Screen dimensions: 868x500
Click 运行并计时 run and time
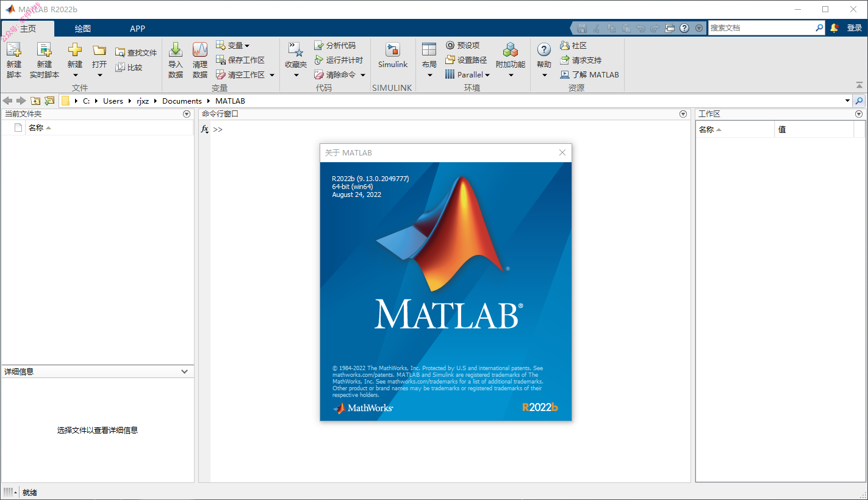338,60
